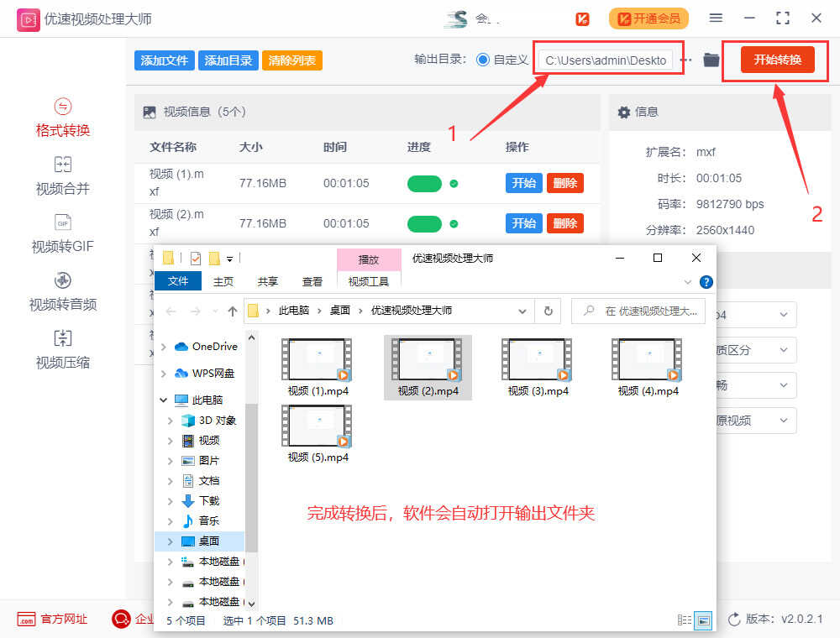Switch to details view in Explorer
Screen dimensions: 840x638
pyautogui.click(x=685, y=620)
